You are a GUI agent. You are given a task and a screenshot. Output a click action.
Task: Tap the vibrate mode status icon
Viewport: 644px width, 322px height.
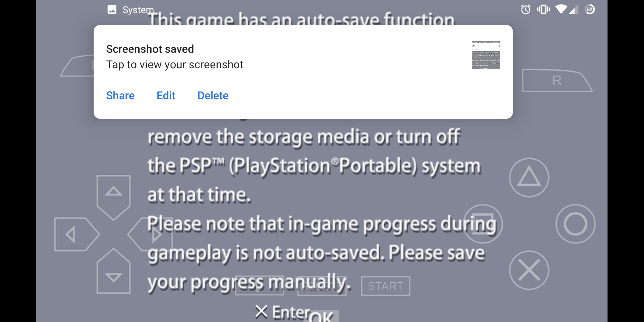coord(543,10)
